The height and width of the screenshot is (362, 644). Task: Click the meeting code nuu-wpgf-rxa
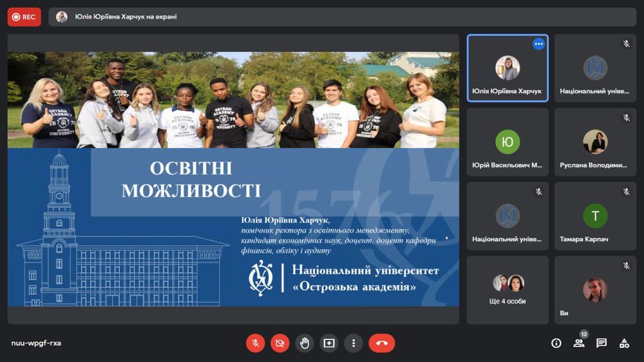(36, 343)
